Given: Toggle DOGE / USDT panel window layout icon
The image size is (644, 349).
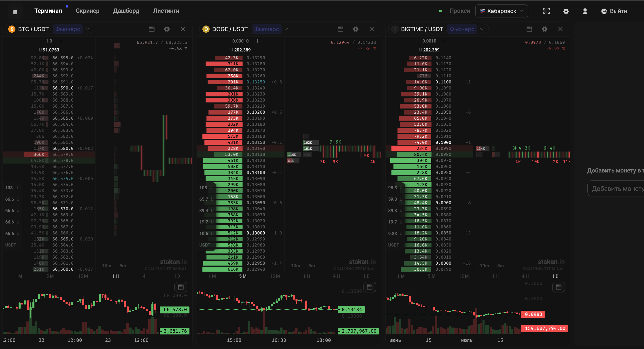Looking at the screenshot, I should (340, 29).
